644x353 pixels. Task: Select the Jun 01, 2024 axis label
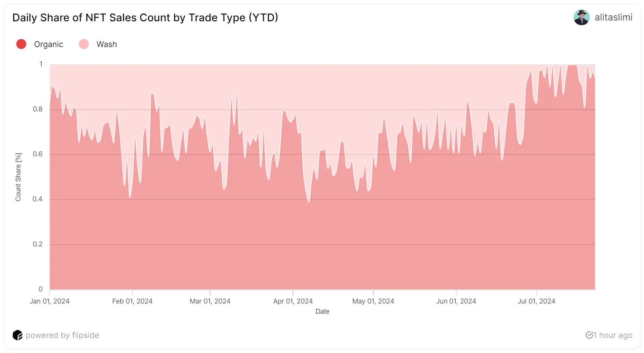(x=456, y=301)
